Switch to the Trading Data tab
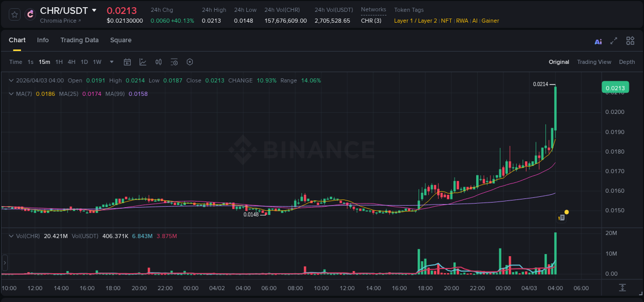 pos(79,40)
